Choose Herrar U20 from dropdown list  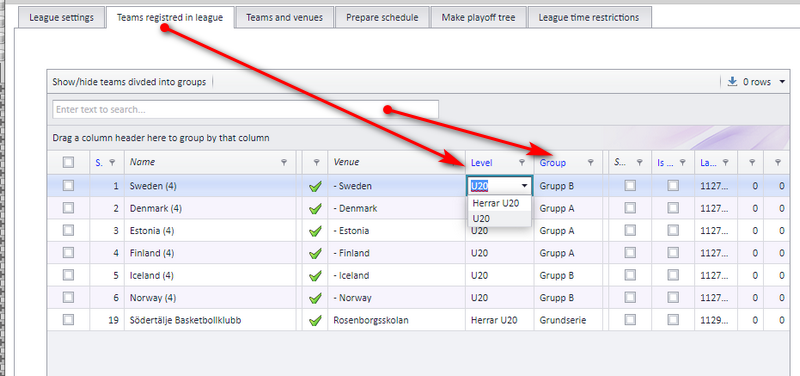point(499,203)
